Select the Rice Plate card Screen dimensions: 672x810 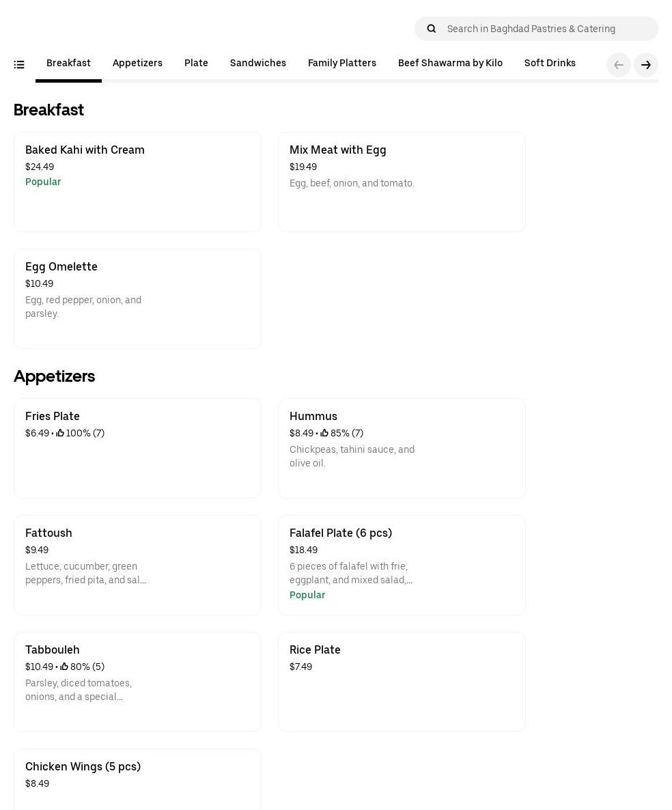pyautogui.click(x=402, y=682)
